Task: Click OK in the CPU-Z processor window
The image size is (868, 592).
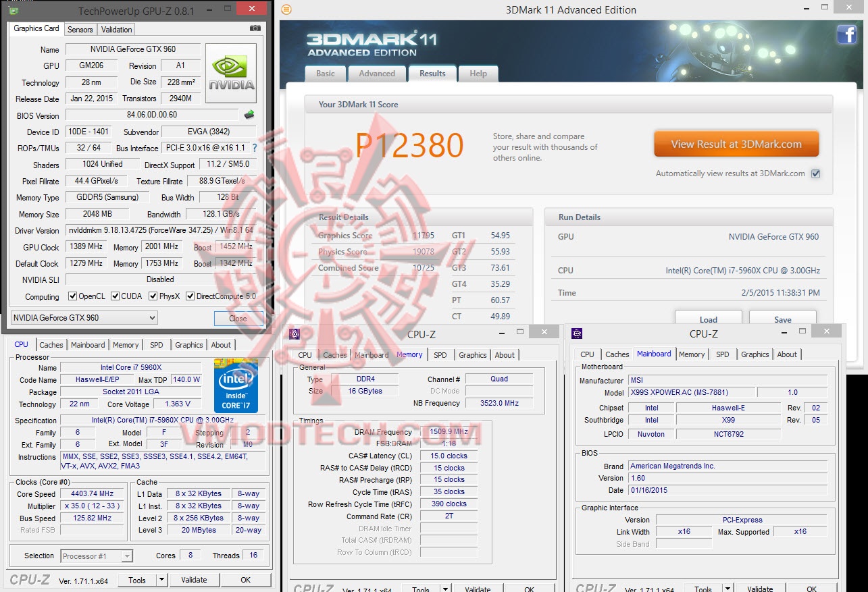Action: pyautogui.click(x=246, y=580)
